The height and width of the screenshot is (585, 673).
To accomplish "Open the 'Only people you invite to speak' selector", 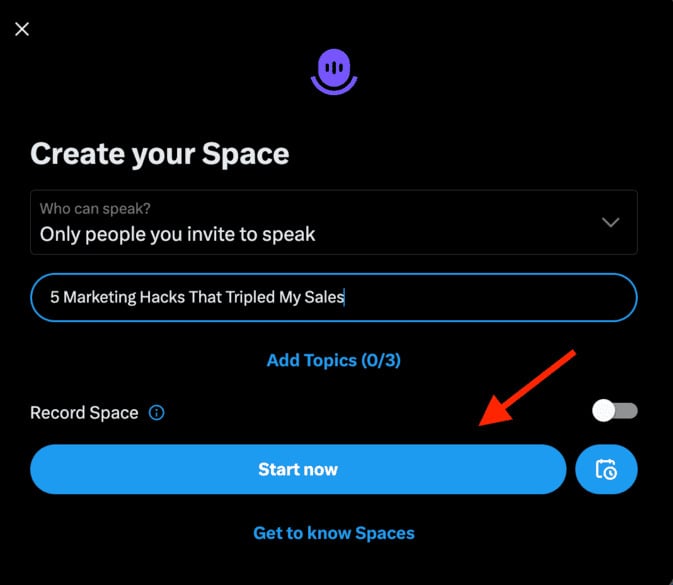I will click(178, 234).
